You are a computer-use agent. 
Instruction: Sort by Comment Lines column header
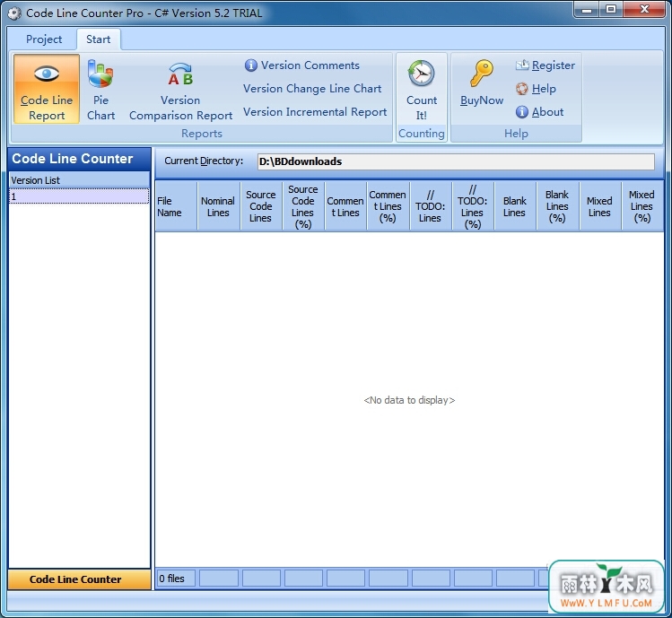[345, 206]
